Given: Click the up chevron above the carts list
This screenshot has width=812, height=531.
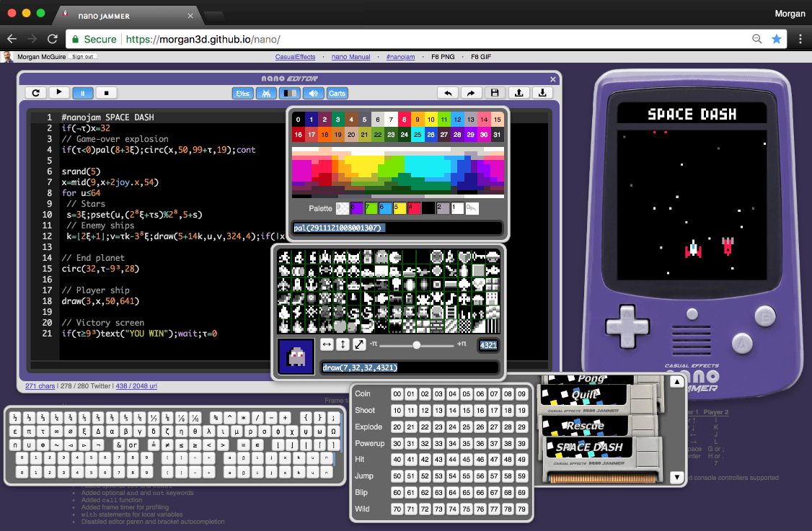Looking at the screenshot, I should point(676,380).
